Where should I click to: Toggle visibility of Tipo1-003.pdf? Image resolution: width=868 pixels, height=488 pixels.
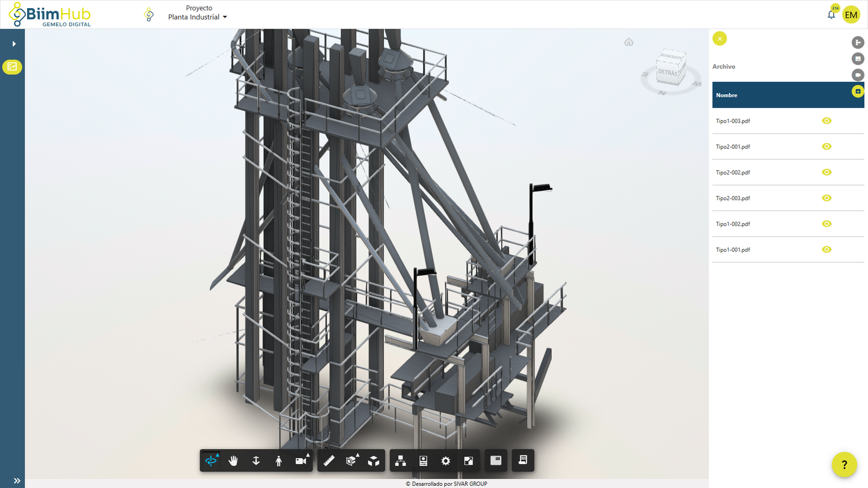pyautogui.click(x=826, y=120)
